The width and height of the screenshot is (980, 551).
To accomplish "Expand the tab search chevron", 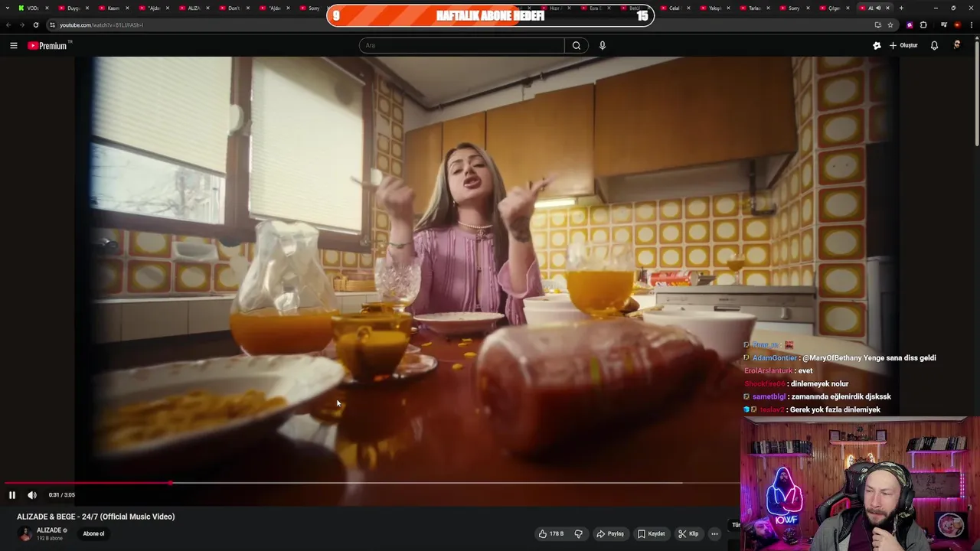I will pos(8,8).
